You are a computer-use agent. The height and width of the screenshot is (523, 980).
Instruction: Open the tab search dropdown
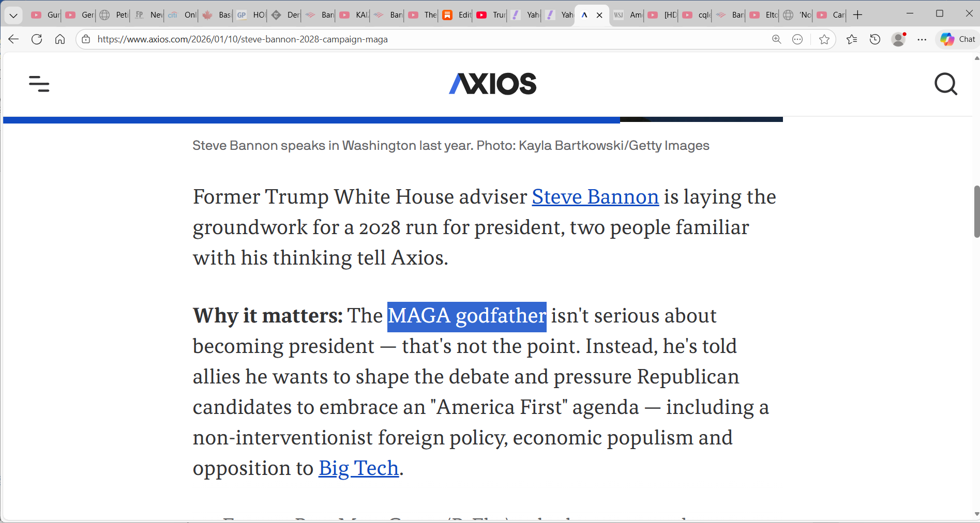tap(13, 15)
